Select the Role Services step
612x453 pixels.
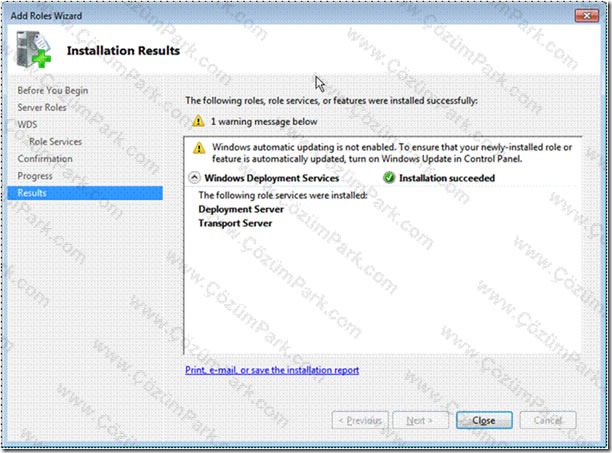pos(55,142)
